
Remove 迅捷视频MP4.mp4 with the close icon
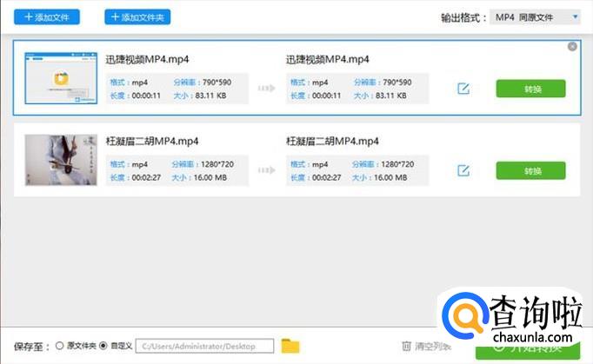(572, 46)
